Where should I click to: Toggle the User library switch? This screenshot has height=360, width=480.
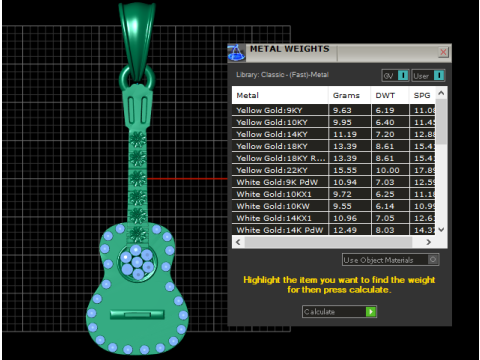428,76
